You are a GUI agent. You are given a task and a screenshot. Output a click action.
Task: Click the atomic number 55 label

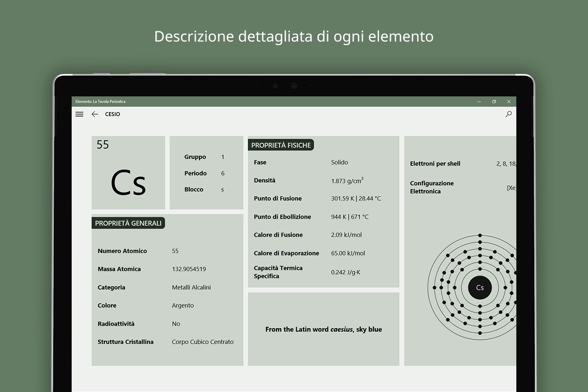tap(102, 144)
